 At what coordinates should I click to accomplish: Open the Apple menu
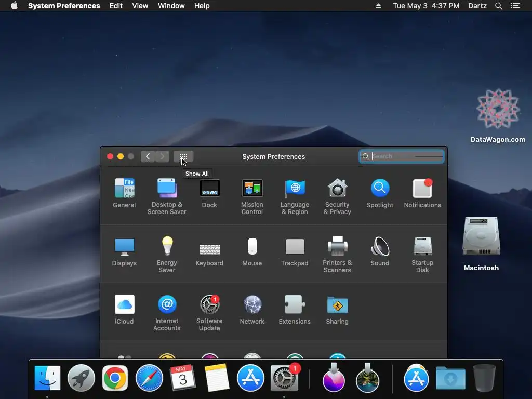click(x=14, y=6)
